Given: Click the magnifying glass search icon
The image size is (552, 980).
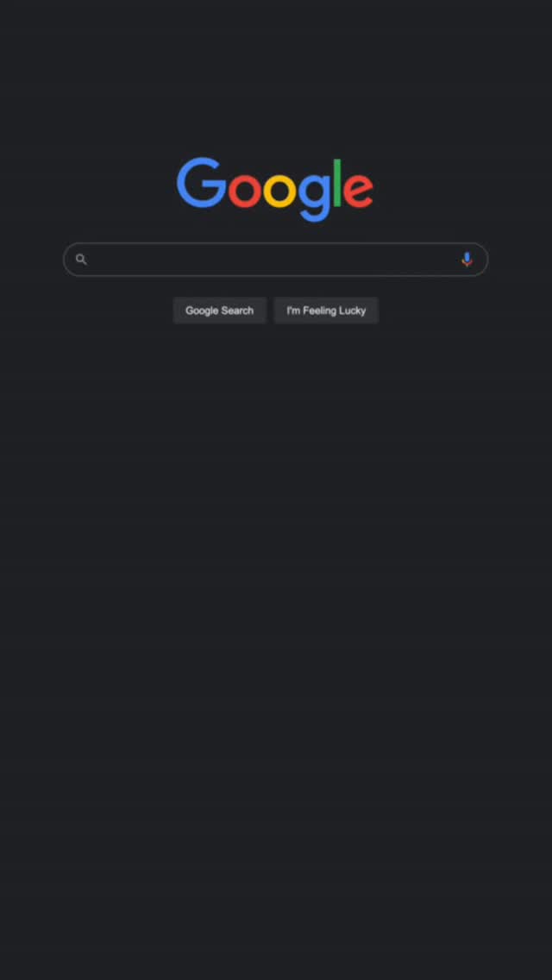Looking at the screenshot, I should pyautogui.click(x=81, y=260).
